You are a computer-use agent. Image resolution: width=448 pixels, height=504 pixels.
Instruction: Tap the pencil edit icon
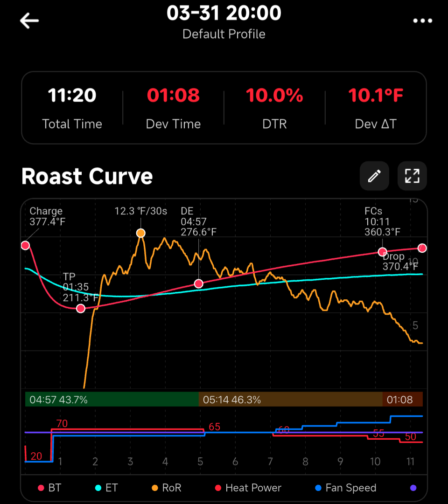click(x=374, y=176)
